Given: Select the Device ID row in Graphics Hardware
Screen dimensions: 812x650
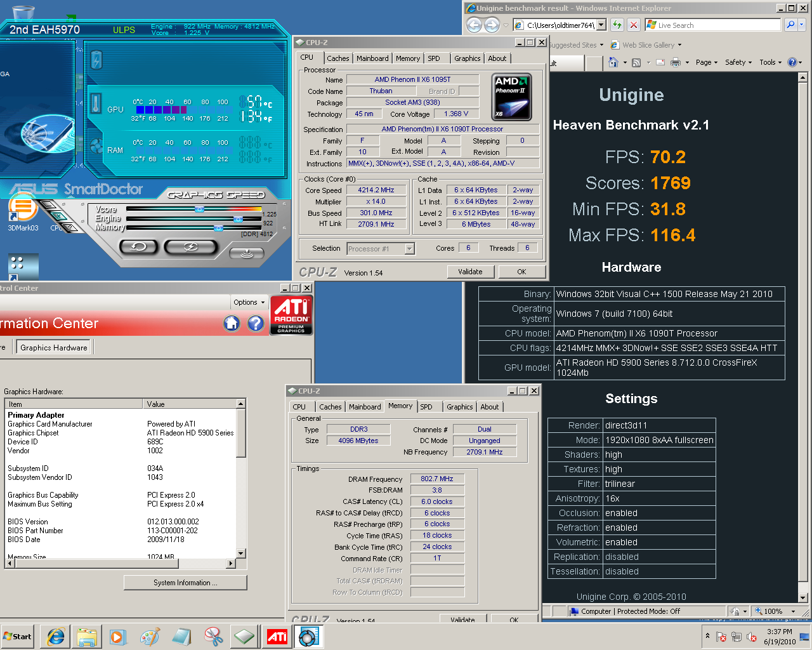Looking at the screenshot, I should [x=121, y=442].
